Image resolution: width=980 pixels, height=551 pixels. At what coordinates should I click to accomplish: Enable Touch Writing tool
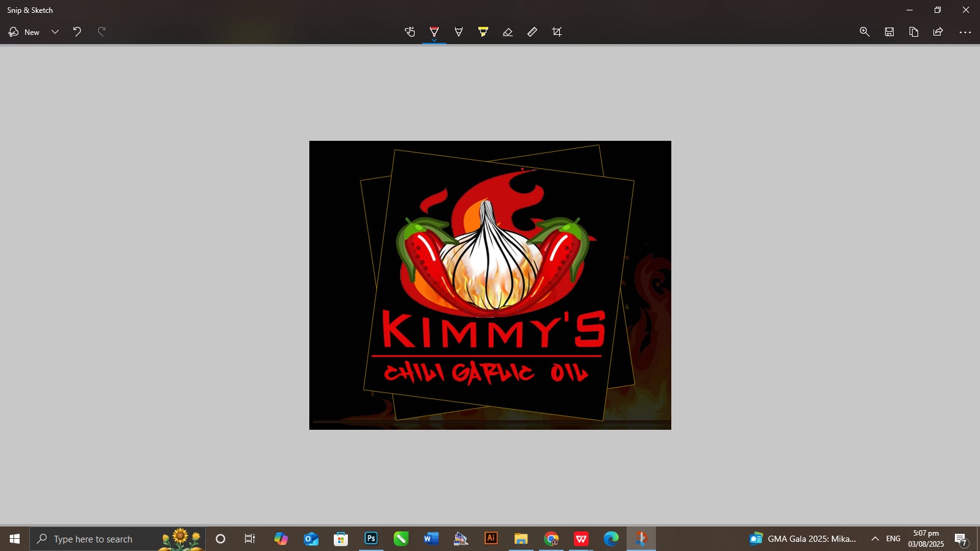click(x=410, y=32)
